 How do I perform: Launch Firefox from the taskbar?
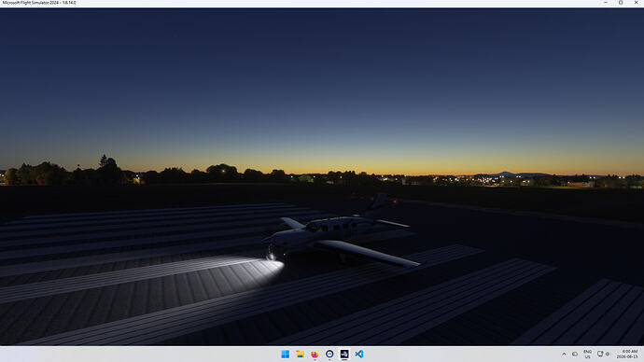tap(315, 355)
